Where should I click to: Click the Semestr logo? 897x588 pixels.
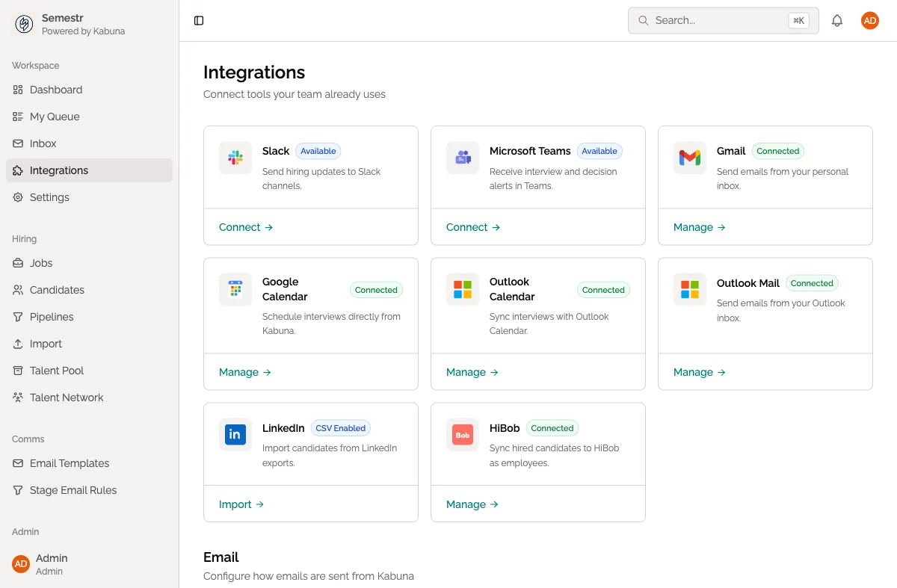(24, 23)
